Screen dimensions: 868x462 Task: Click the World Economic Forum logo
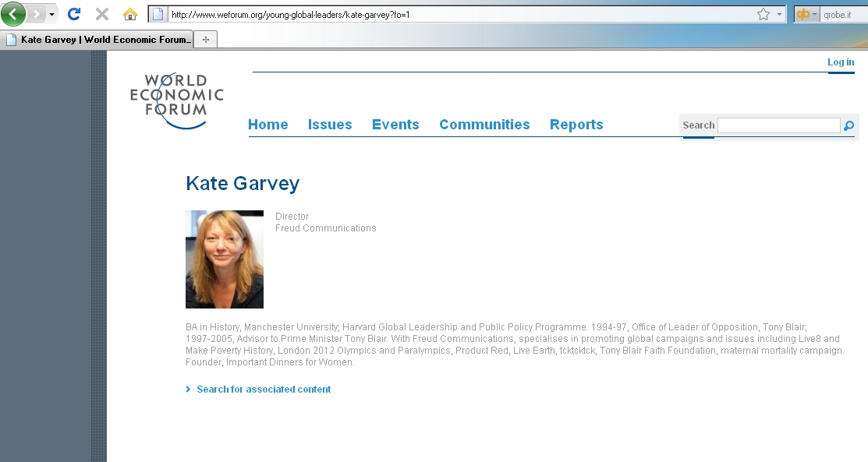tap(176, 101)
